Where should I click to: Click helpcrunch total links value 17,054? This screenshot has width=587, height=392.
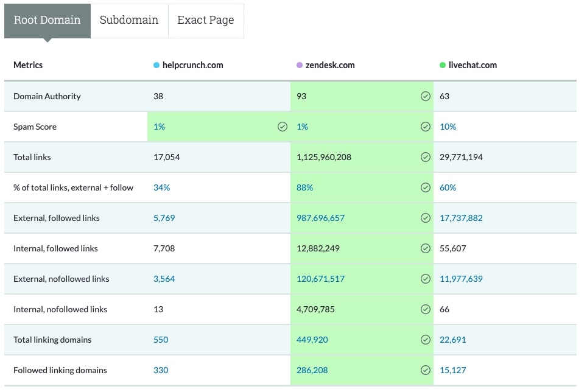pos(167,157)
